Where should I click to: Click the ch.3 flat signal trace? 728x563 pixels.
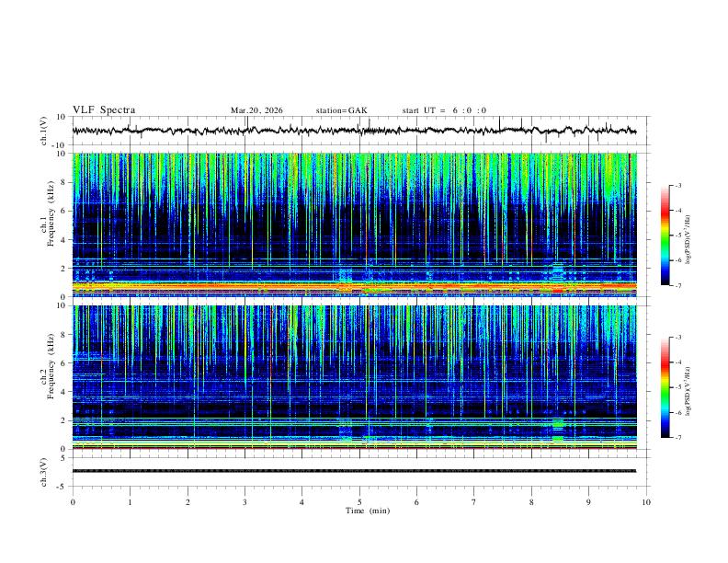pos(354,471)
